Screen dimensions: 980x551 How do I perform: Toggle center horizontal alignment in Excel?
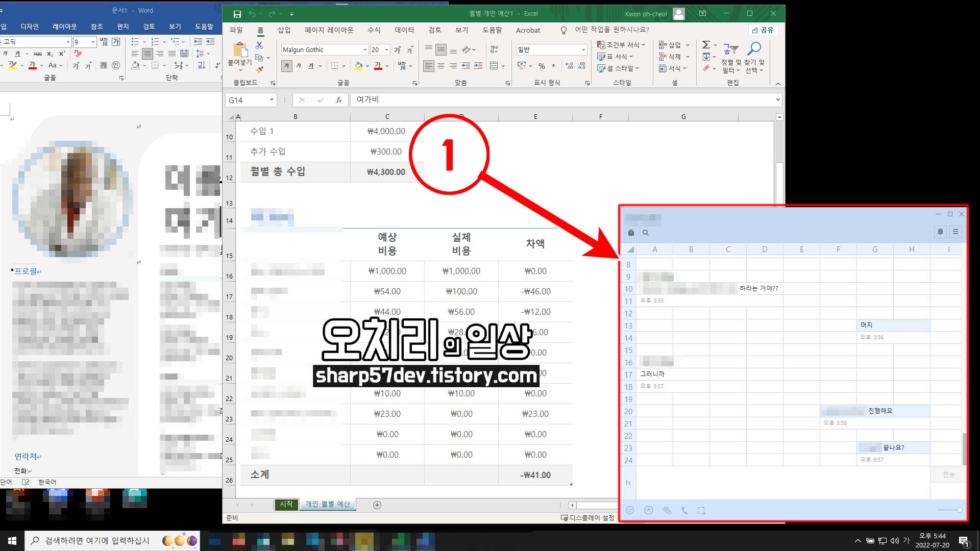pos(441,66)
